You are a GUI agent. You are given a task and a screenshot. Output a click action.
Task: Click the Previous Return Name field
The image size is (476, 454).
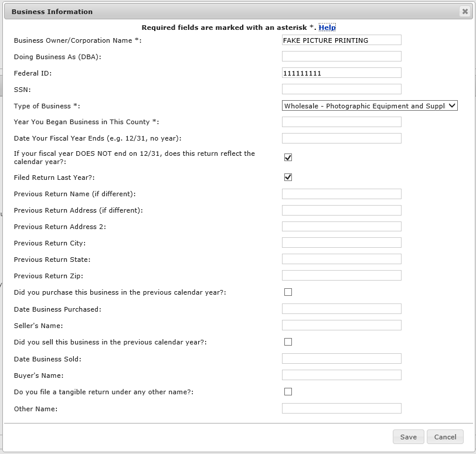[341, 194]
